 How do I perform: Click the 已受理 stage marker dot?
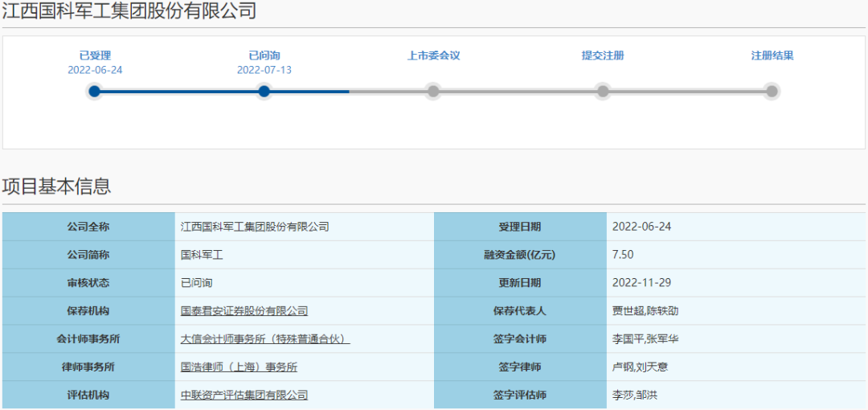click(x=95, y=92)
